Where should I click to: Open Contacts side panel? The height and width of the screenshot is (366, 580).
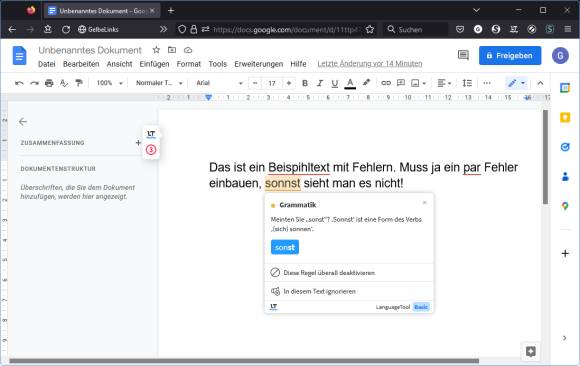(565, 177)
